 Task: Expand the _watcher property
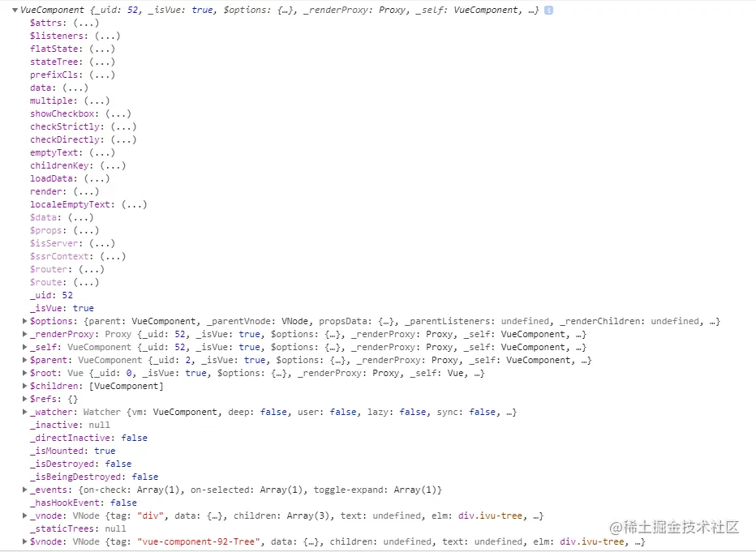coord(24,412)
